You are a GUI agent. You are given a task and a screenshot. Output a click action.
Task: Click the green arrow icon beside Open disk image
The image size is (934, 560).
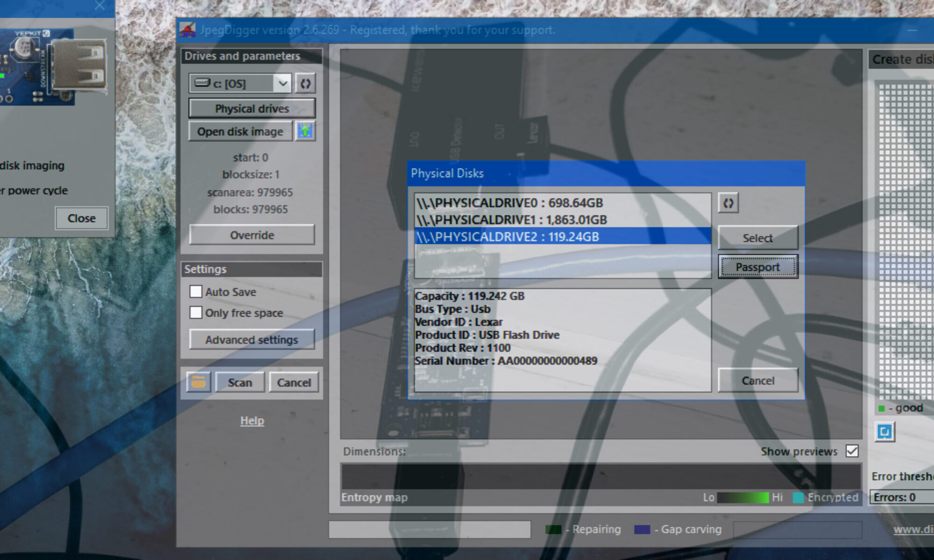(305, 131)
